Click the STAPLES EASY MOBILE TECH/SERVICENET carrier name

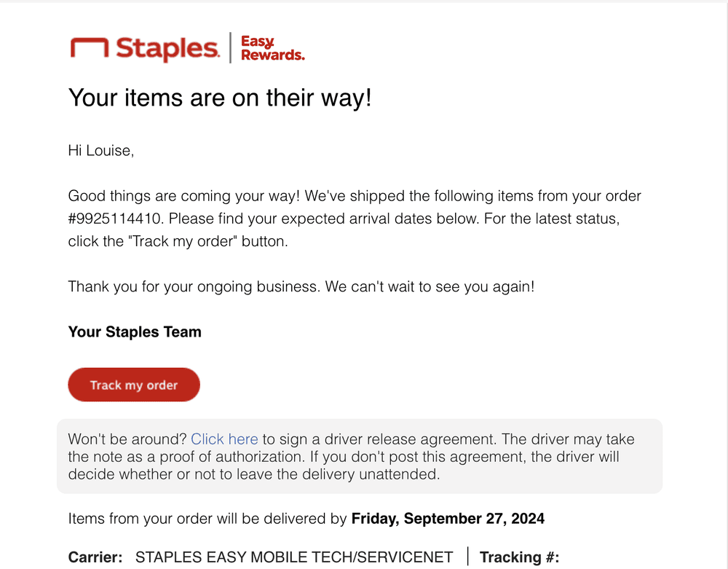[x=294, y=557]
